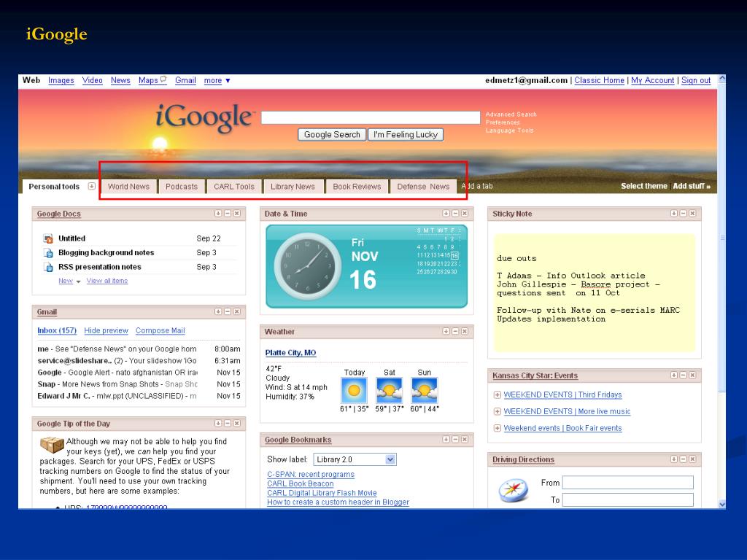Image resolution: width=747 pixels, height=560 pixels.
Task: Click the Sign out link
Action: click(696, 80)
